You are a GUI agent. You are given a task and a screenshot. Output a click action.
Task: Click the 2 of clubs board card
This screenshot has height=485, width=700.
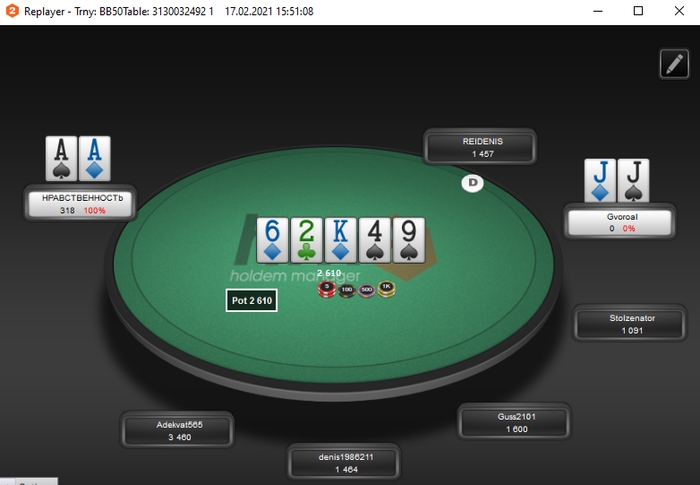point(306,240)
